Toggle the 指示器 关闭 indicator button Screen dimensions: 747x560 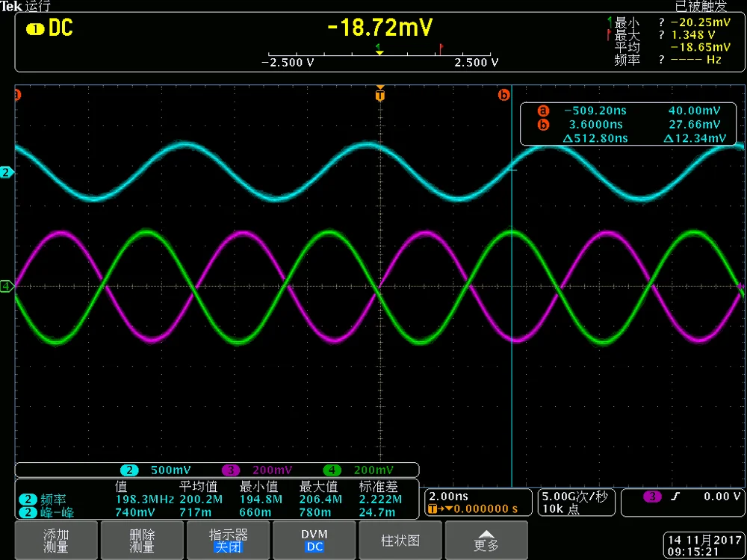[228, 540]
